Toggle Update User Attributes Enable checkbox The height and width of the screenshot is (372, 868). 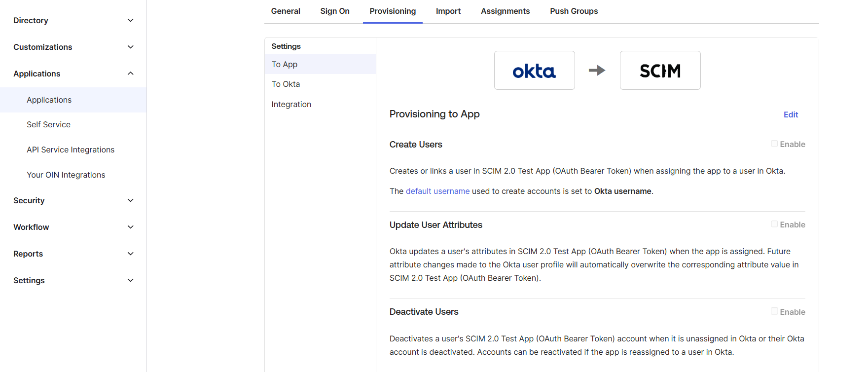click(x=774, y=224)
